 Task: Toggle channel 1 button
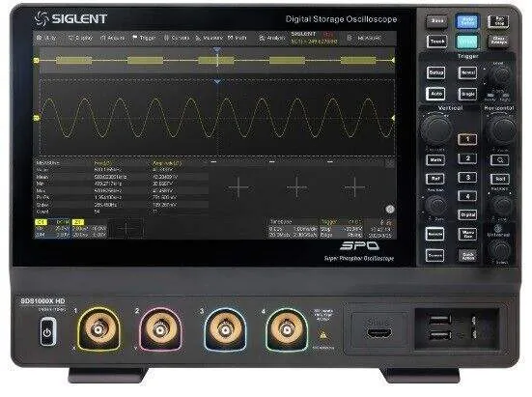[x=467, y=139]
